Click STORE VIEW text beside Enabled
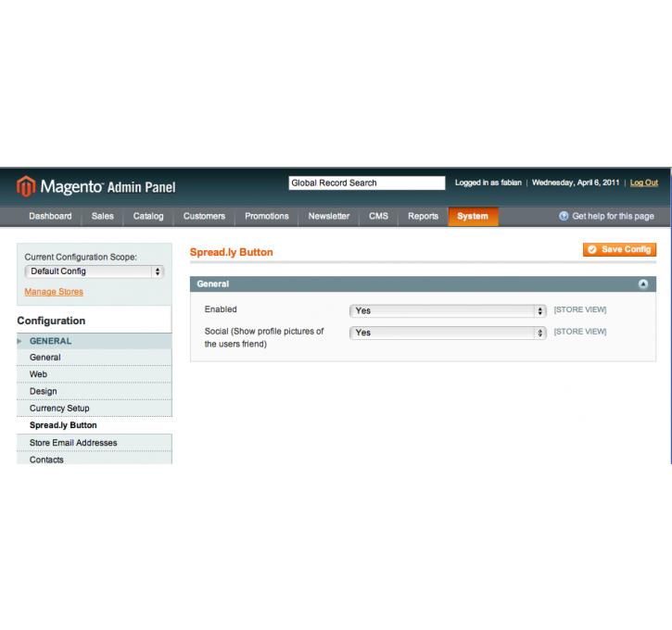Screen dimensions: 672x630 (x=580, y=309)
